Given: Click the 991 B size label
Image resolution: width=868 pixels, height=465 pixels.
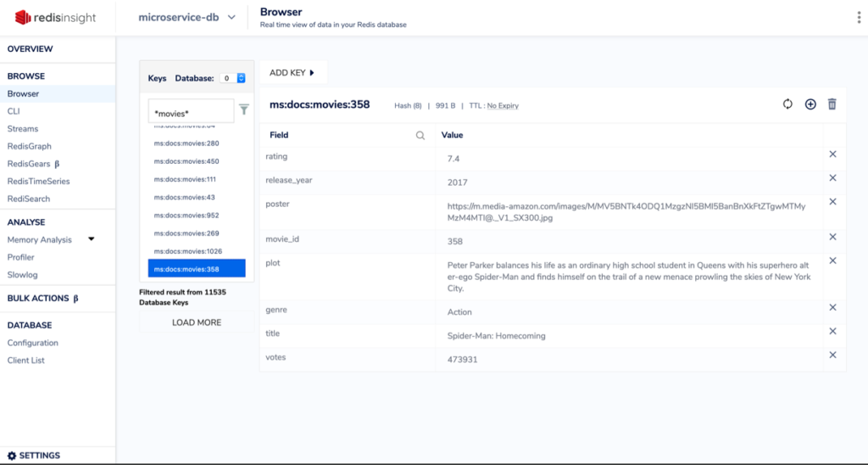Looking at the screenshot, I should tap(445, 106).
